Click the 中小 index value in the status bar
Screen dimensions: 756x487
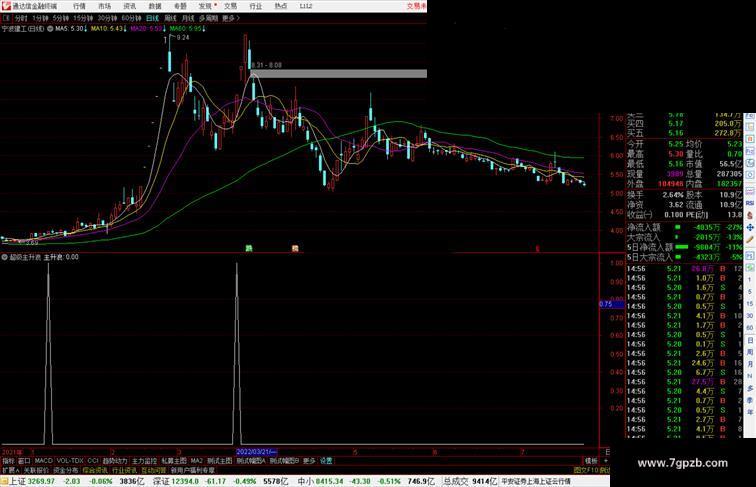coord(329,481)
